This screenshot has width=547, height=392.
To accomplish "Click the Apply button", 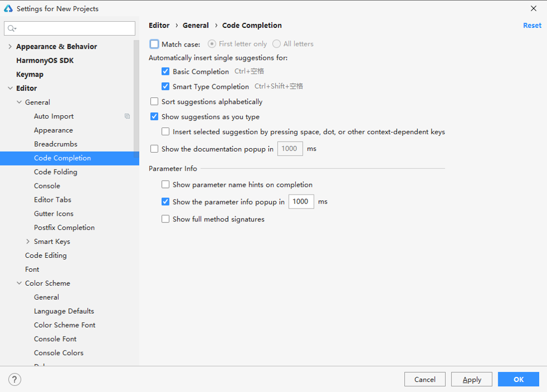I will tap(471, 380).
